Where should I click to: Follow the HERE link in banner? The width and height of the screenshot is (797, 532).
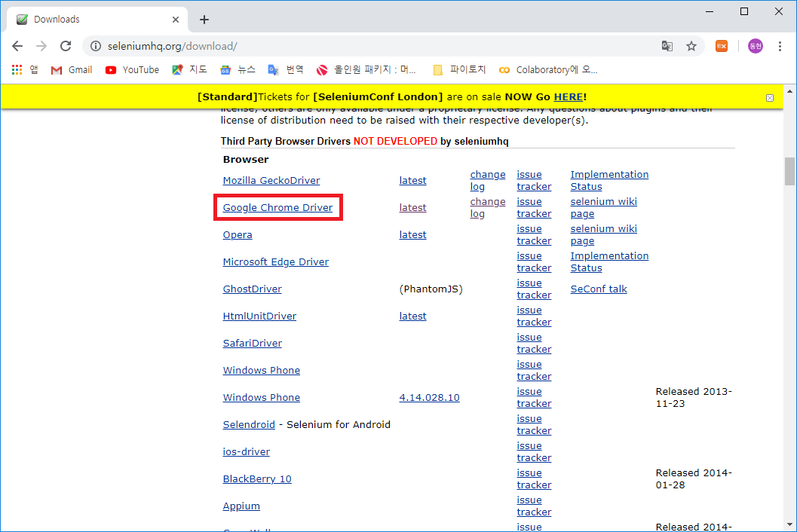(x=569, y=96)
